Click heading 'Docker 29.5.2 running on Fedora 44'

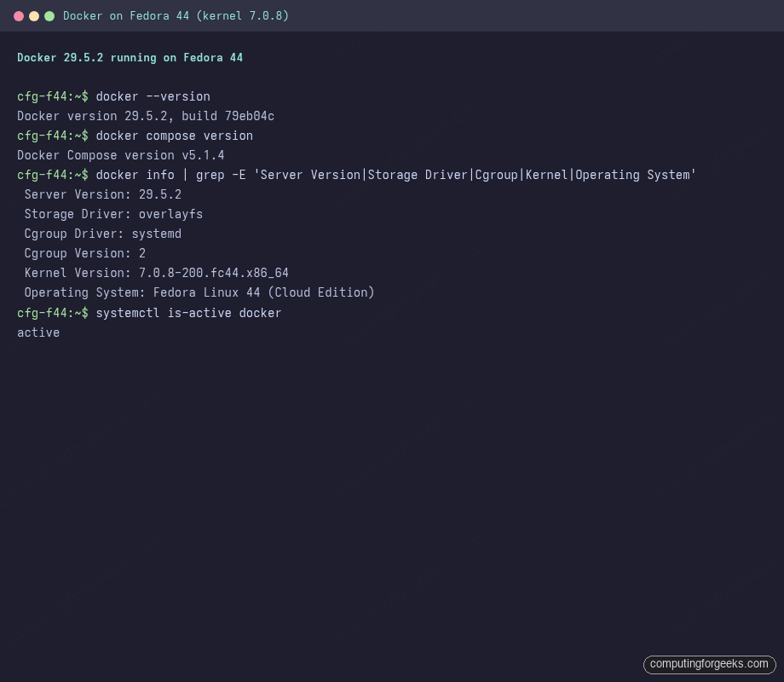coord(130,57)
